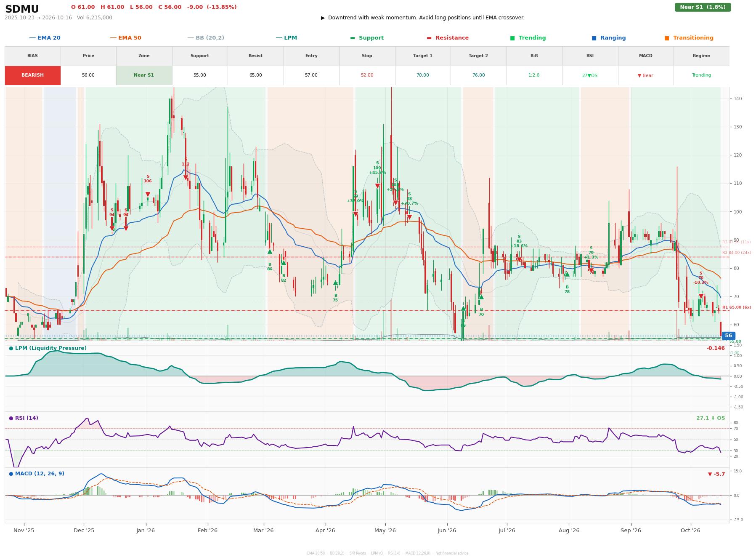Click the R2 84.00 (24x) resistance label
The image size is (756, 560).
click(737, 253)
